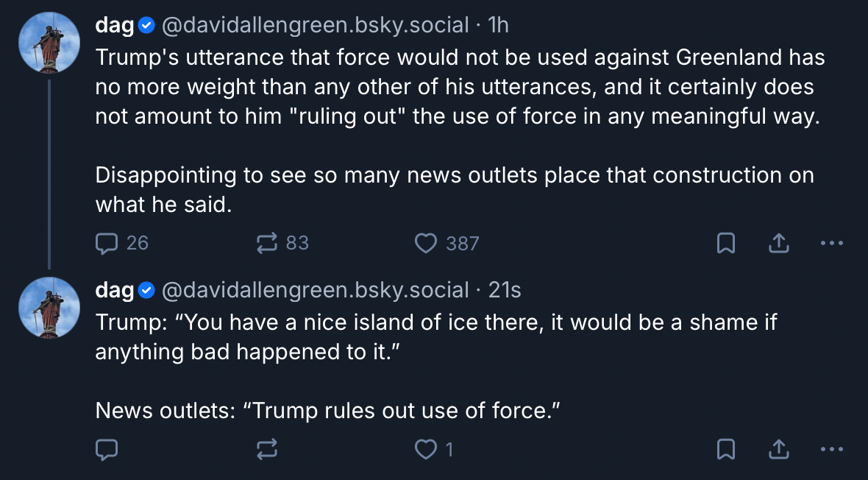Share the second post quoting Trump
The width and height of the screenshot is (868, 480).
click(x=778, y=449)
